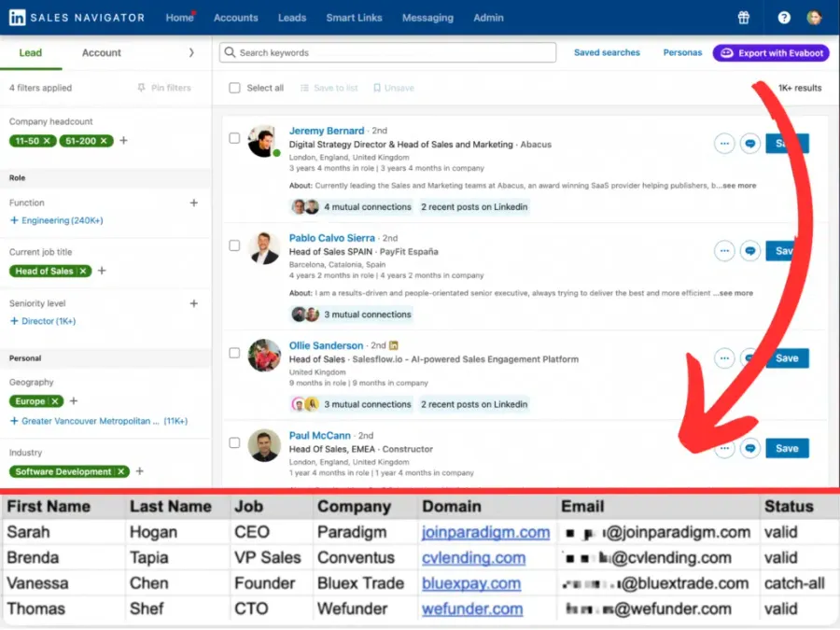This screenshot has height=630, width=840.
Task: Open the Saved searches link
Action: tap(607, 53)
